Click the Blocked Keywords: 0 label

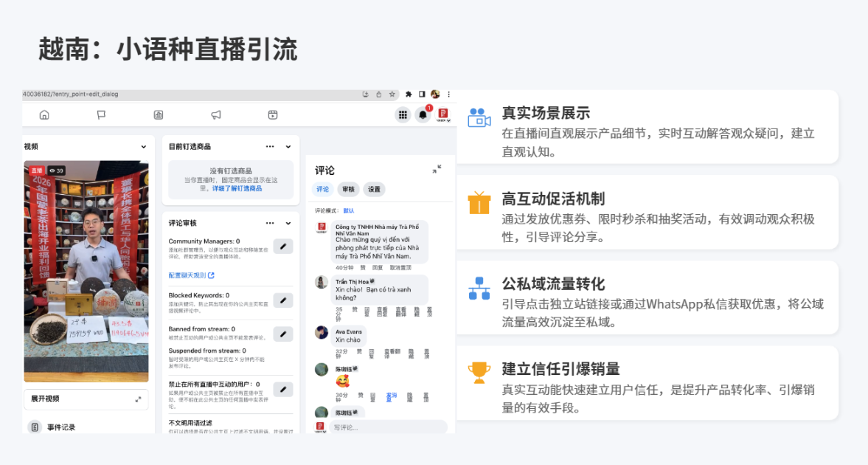(x=198, y=295)
